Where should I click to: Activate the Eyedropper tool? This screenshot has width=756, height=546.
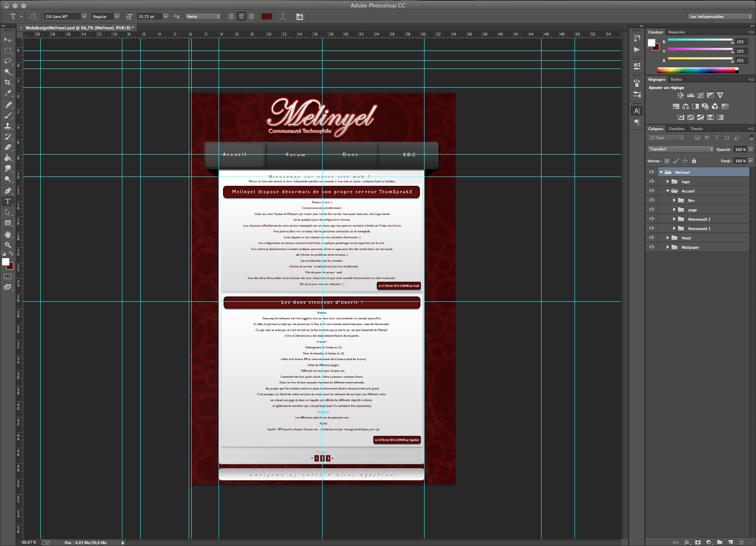[x=8, y=93]
